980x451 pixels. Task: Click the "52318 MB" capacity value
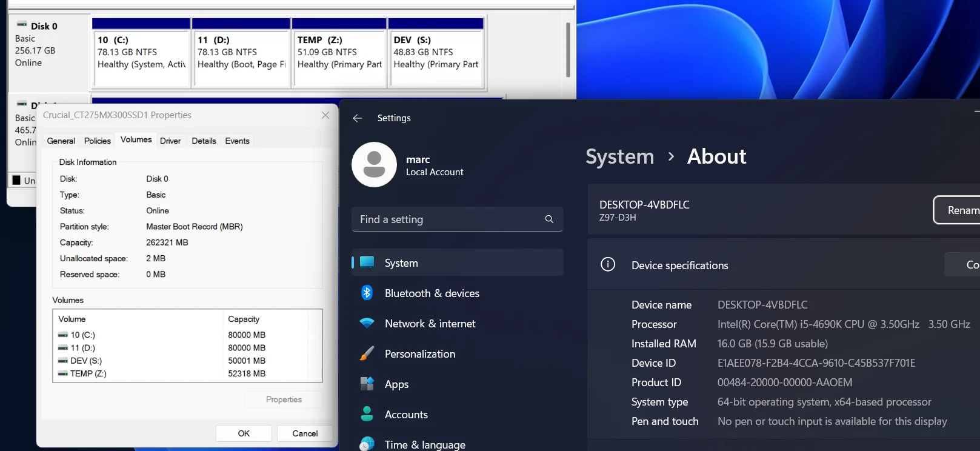[247, 373]
